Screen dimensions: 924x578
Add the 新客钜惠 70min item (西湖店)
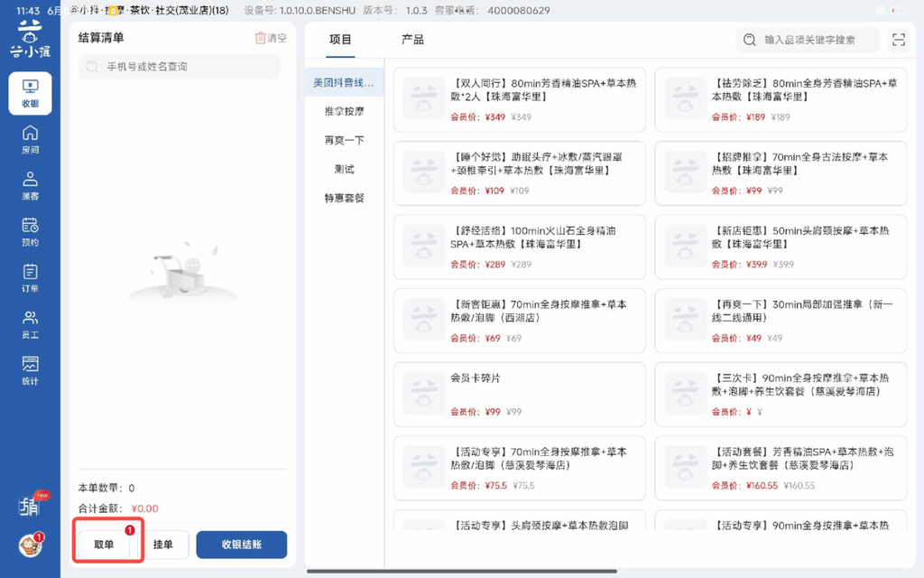[519, 321]
